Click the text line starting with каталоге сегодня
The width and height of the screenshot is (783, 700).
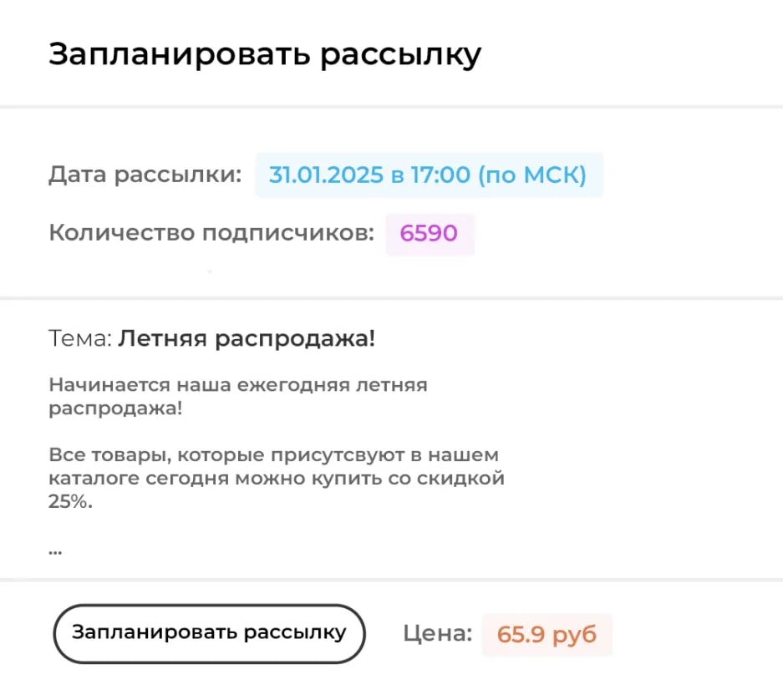point(277,479)
